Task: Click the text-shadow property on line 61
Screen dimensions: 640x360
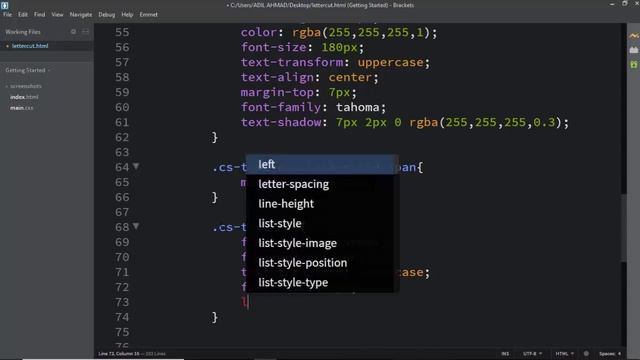Action: pos(281,122)
